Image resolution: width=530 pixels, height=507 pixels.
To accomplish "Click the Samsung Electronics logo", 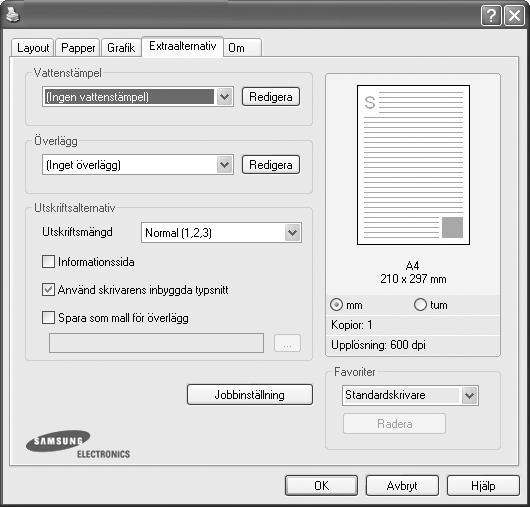I will point(78,444).
